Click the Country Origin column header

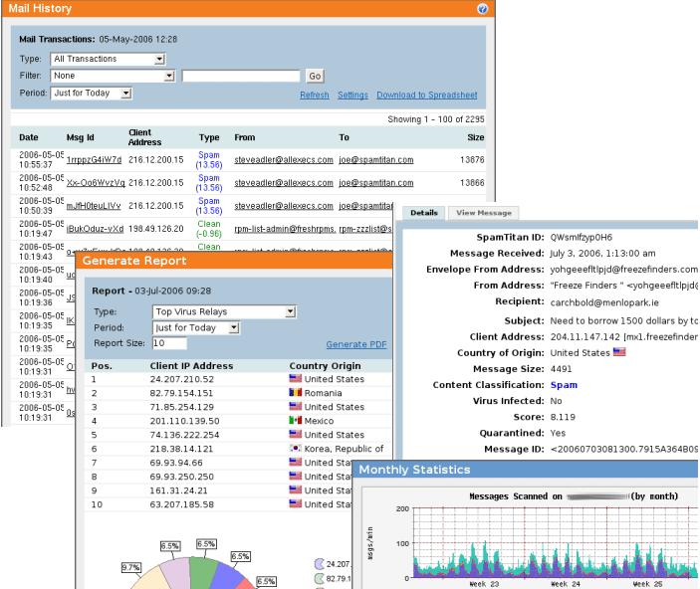click(325, 366)
